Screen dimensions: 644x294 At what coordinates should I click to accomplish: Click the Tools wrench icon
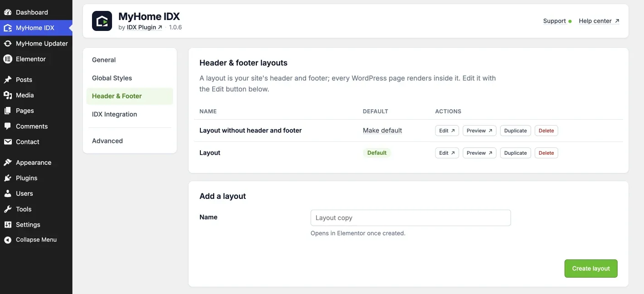[x=8, y=209]
